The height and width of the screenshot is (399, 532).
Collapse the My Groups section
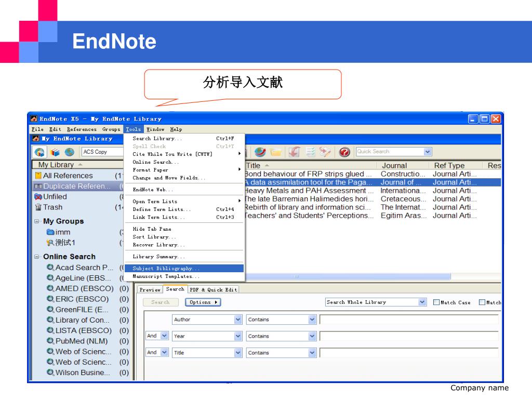[x=37, y=221]
